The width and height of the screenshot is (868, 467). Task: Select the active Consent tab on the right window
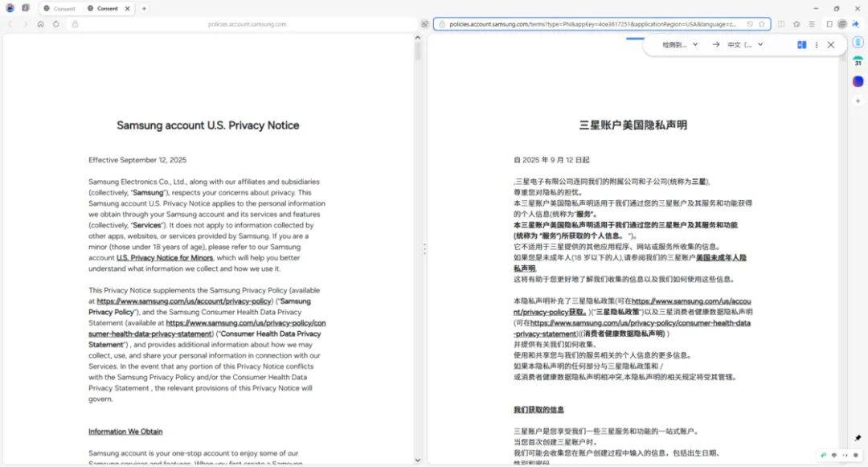click(107, 8)
